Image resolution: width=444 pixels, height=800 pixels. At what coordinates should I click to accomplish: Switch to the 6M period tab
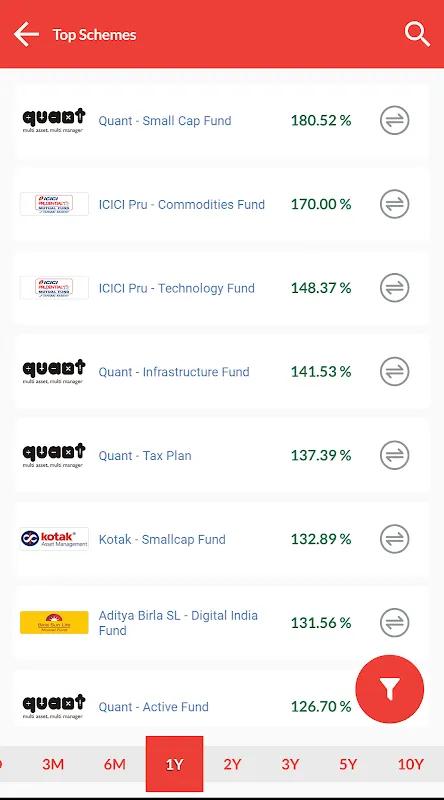pyautogui.click(x=115, y=764)
